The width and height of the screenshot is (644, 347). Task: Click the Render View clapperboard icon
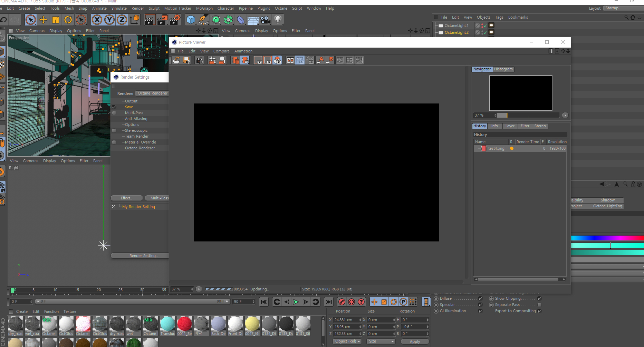click(150, 20)
